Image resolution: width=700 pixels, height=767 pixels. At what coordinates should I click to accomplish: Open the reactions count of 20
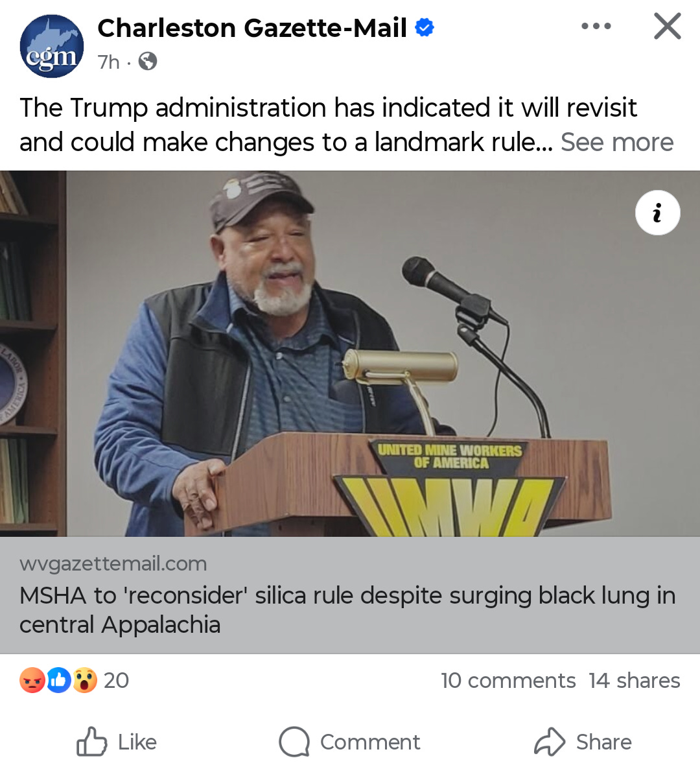[x=117, y=680]
